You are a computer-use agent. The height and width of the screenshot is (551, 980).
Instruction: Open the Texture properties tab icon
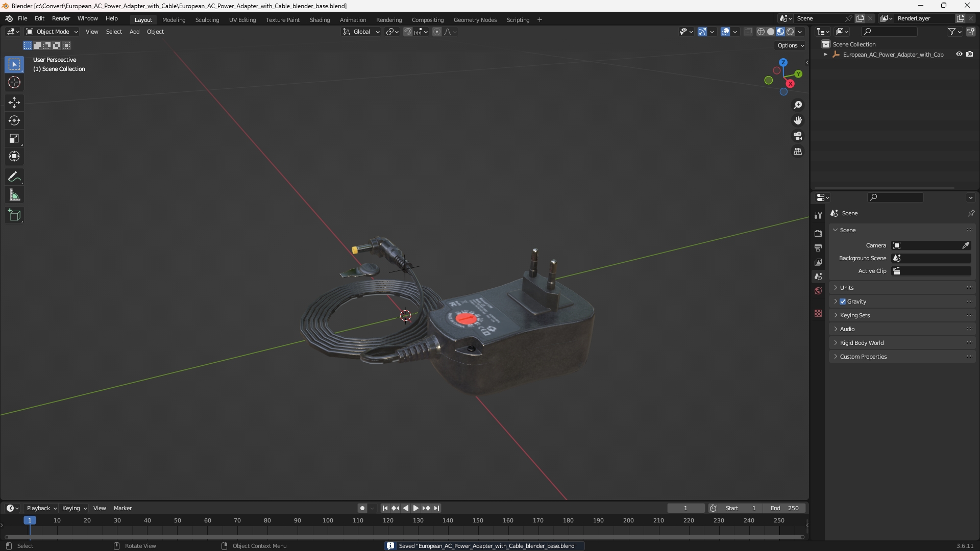coord(818,313)
